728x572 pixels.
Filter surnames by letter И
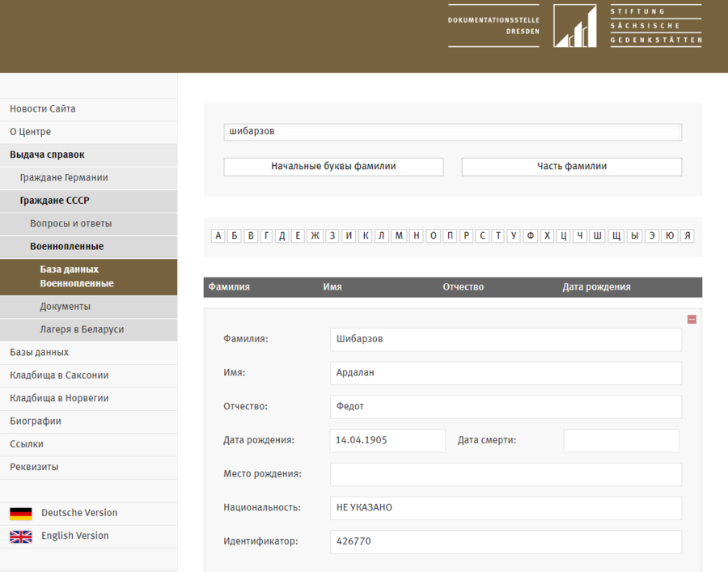(349, 236)
